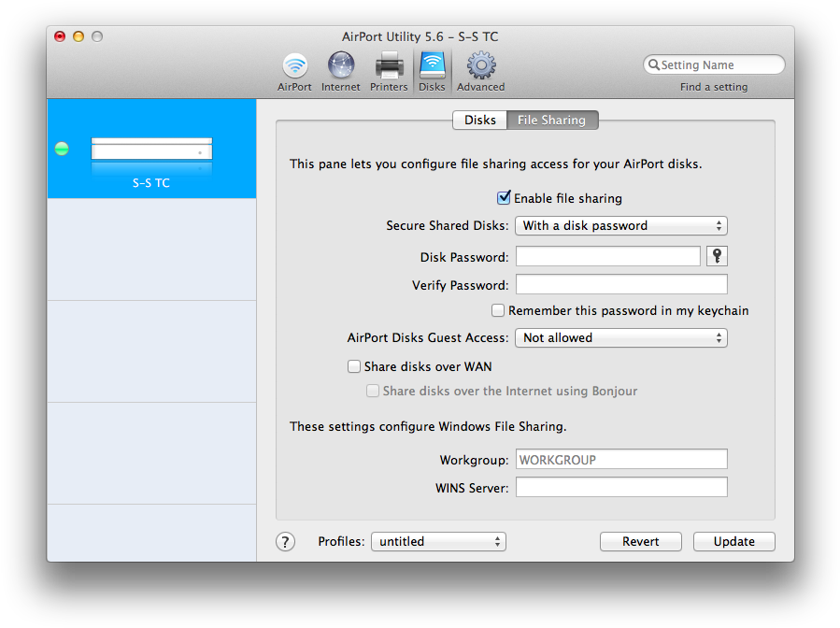Check Share disks over WAN
Image resolution: width=840 pixels, height=628 pixels.
[x=354, y=366]
